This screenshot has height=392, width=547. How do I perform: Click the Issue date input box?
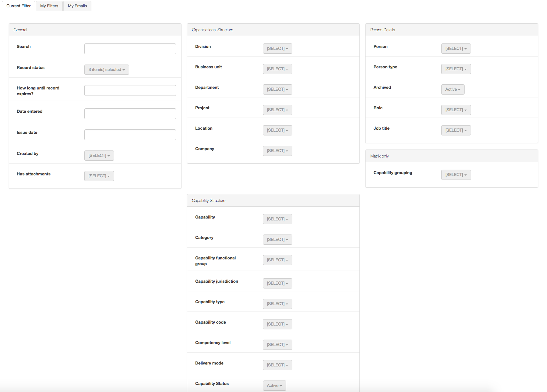click(130, 135)
